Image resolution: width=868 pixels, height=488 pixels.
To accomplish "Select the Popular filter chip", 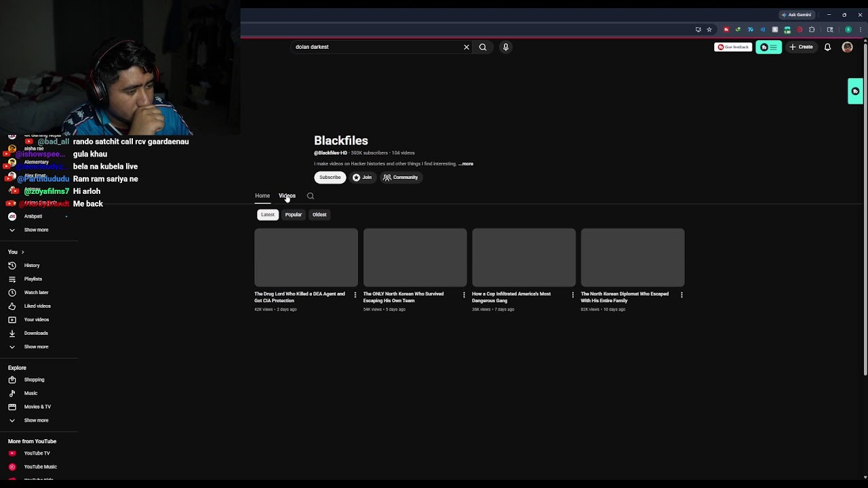I will pos(294,215).
